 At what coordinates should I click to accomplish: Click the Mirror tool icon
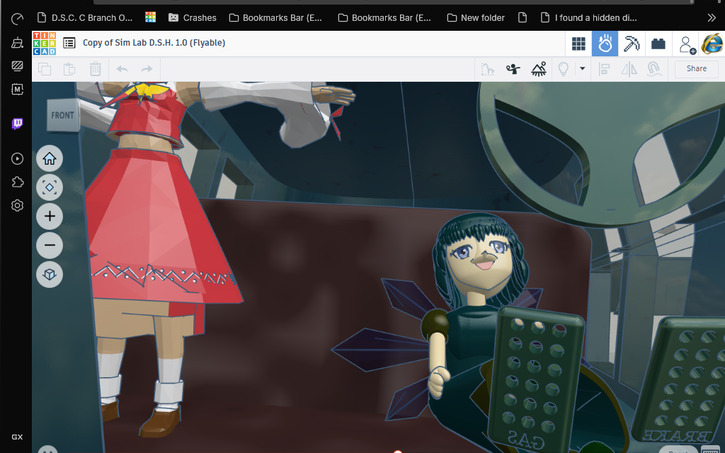click(629, 69)
